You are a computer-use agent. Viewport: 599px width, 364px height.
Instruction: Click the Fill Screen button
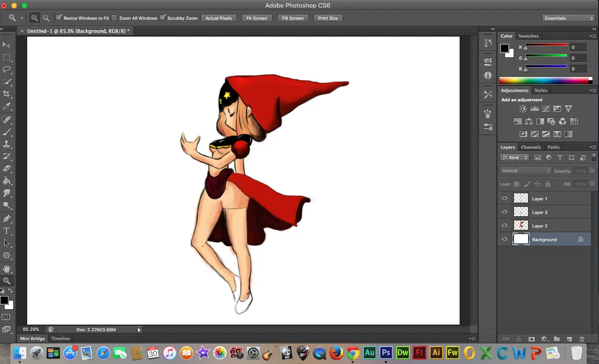(x=293, y=18)
